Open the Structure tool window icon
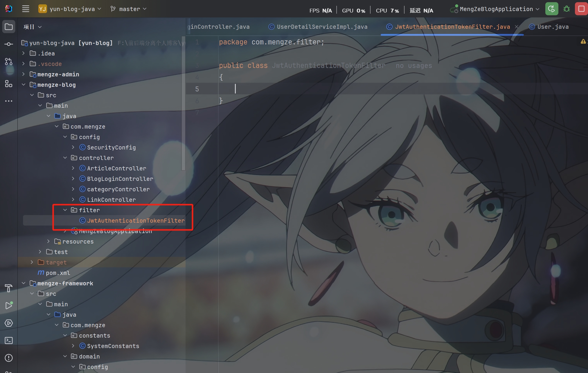Image resolution: width=588 pixels, height=373 pixels. point(9,84)
